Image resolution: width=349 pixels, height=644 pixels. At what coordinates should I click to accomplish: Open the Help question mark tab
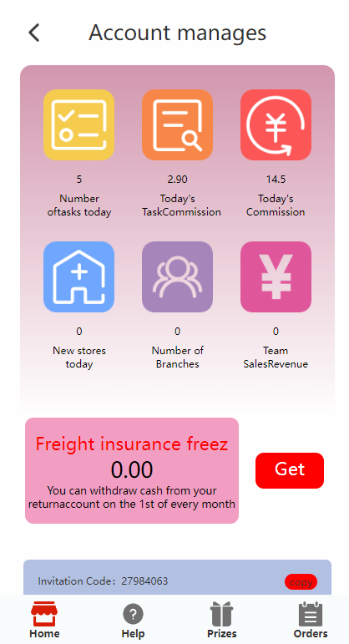point(133,621)
